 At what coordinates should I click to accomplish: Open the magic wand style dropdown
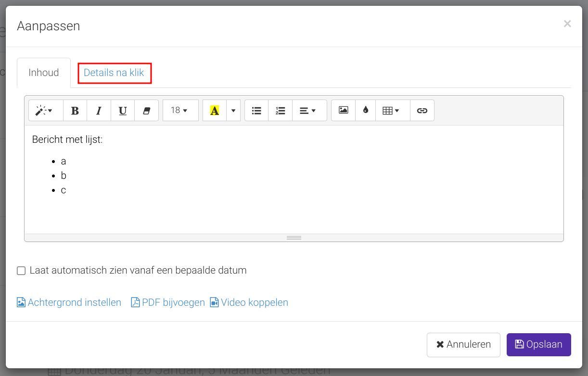(46, 111)
